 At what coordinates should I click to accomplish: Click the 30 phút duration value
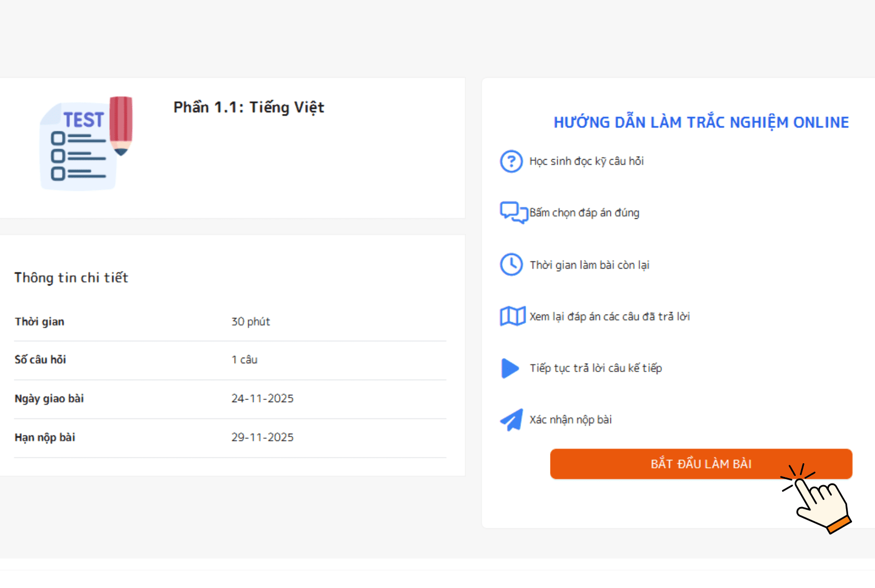pyautogui.click(x=250, y=322)
